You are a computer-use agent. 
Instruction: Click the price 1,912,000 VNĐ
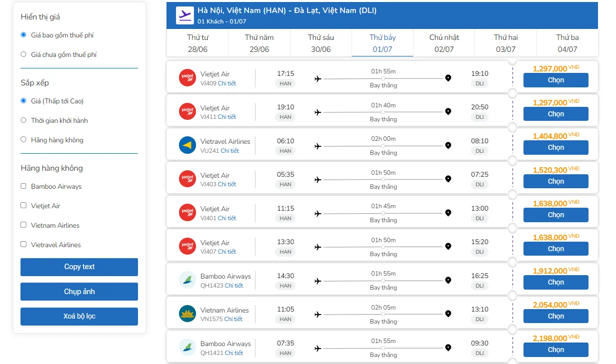click(x=556, y=271)
